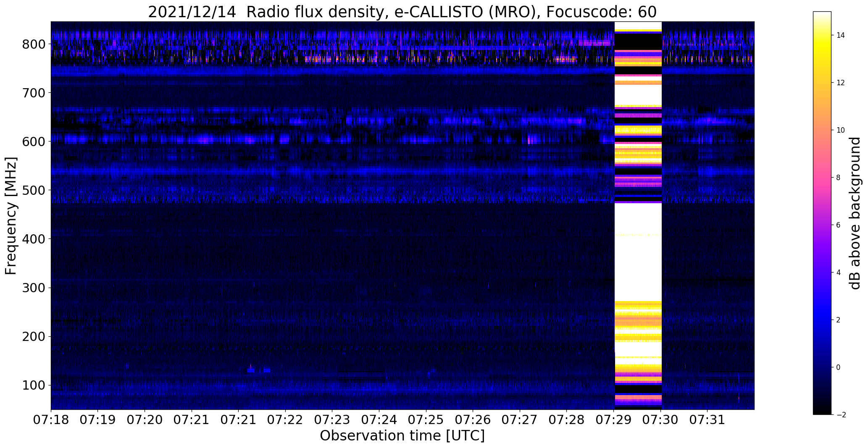Screen dimensions: 868x448
Task: Click the 14 value on the colorbar
Action: tap(841, 35)
